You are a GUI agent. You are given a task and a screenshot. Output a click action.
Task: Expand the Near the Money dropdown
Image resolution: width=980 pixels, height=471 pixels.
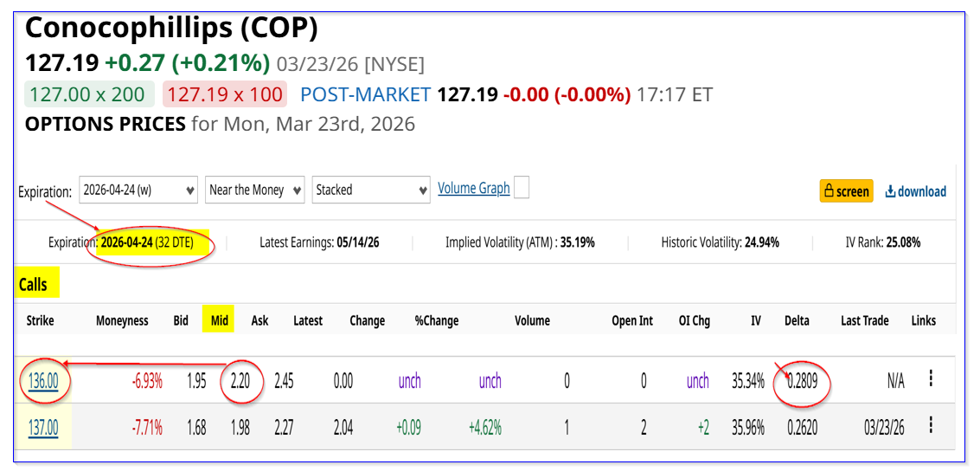click(x=255, y=190)
